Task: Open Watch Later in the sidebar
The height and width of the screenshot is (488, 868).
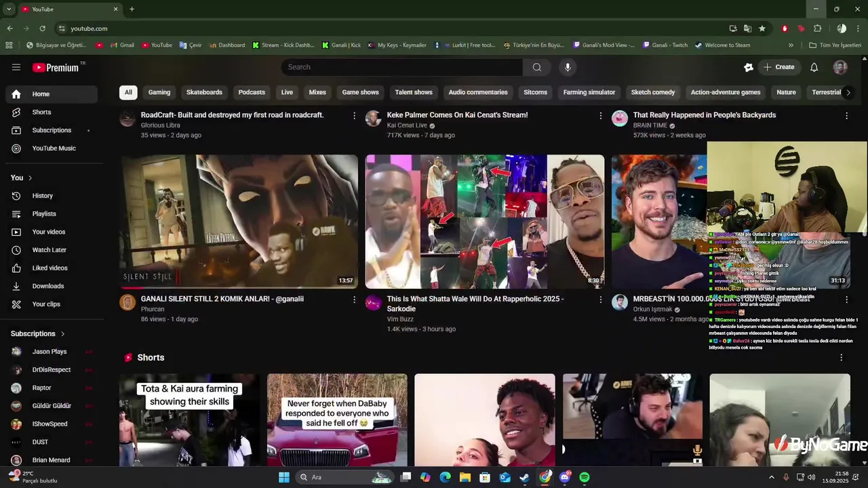Action: pyautogui.click(x=52, y=250)
